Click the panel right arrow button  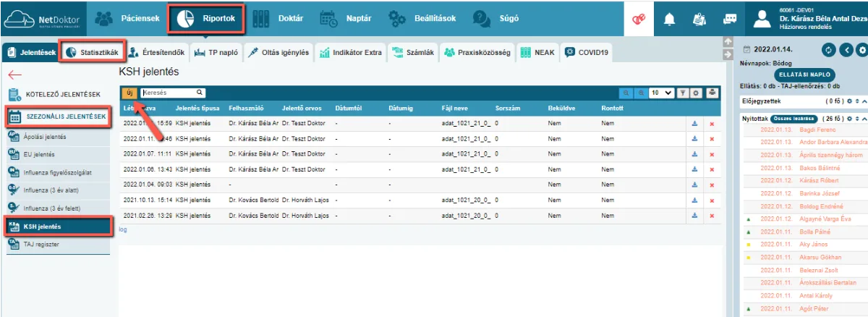[728, 54]
